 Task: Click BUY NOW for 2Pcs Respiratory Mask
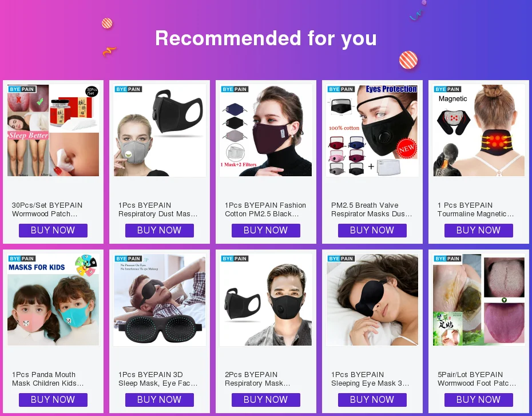pyautogui.click(x=265, y=400)
